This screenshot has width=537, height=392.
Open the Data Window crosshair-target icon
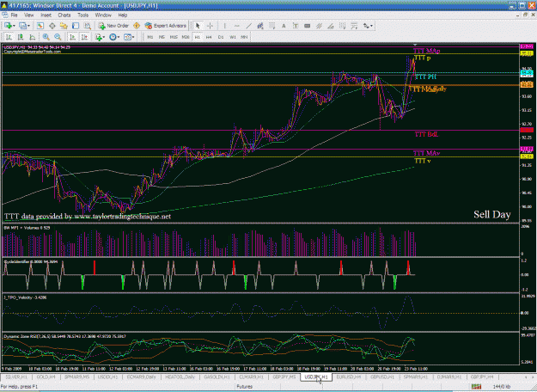(x=52, y=26)
